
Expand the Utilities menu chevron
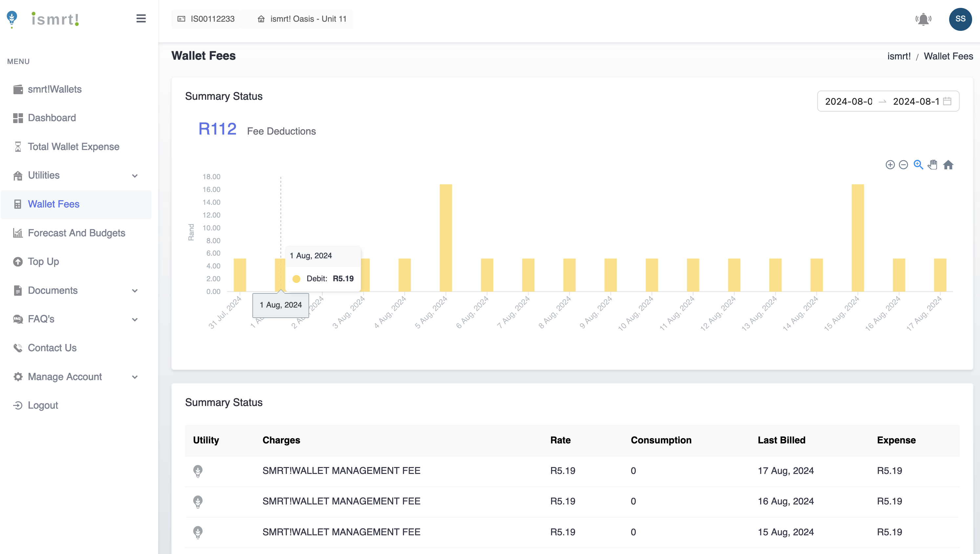(x=135, y=176)
